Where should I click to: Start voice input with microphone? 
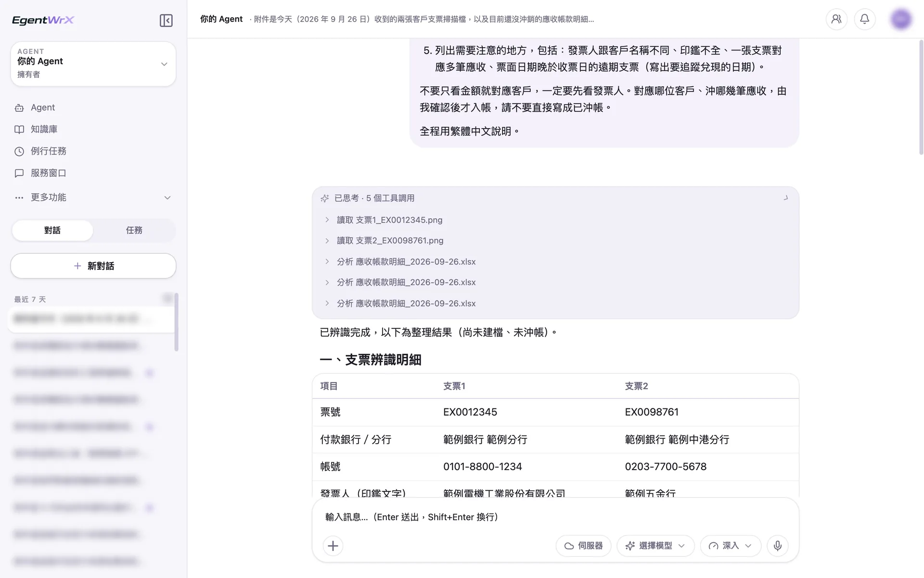click(x=778, y=546)
